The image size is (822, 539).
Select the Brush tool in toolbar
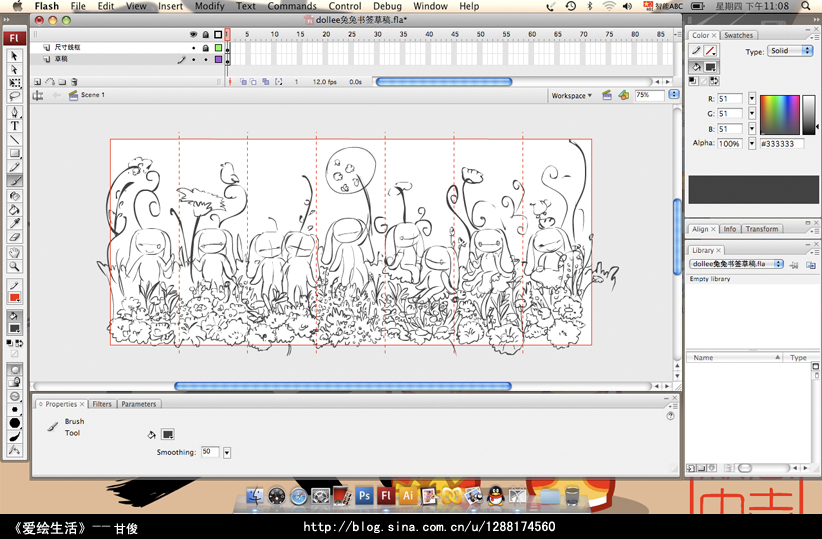click(14, 181)
